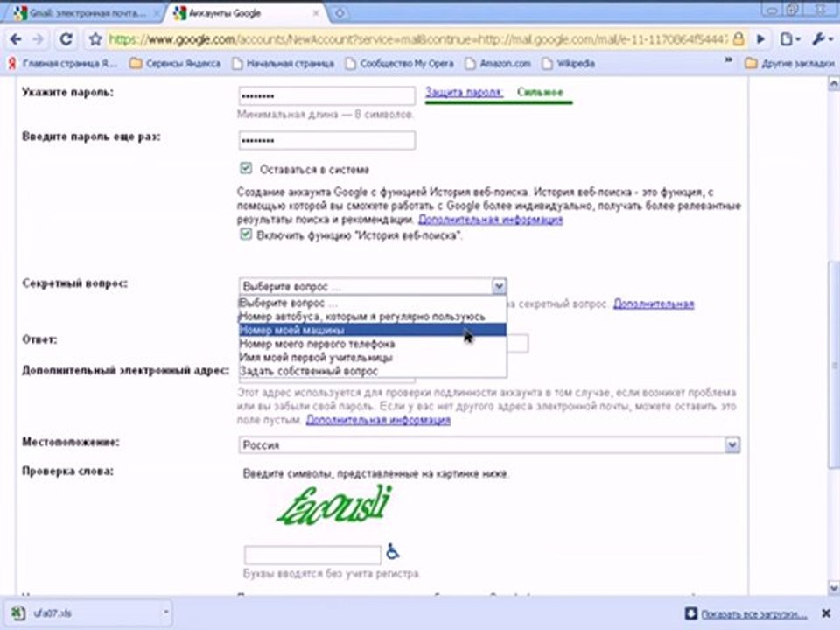Click the Защита пароля link

click(464, 92)
